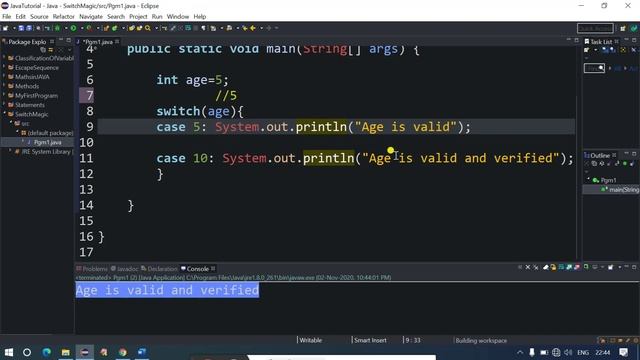
Task: Open dropdown arrow beside Back navigation arrow
Action: (261, 28)
